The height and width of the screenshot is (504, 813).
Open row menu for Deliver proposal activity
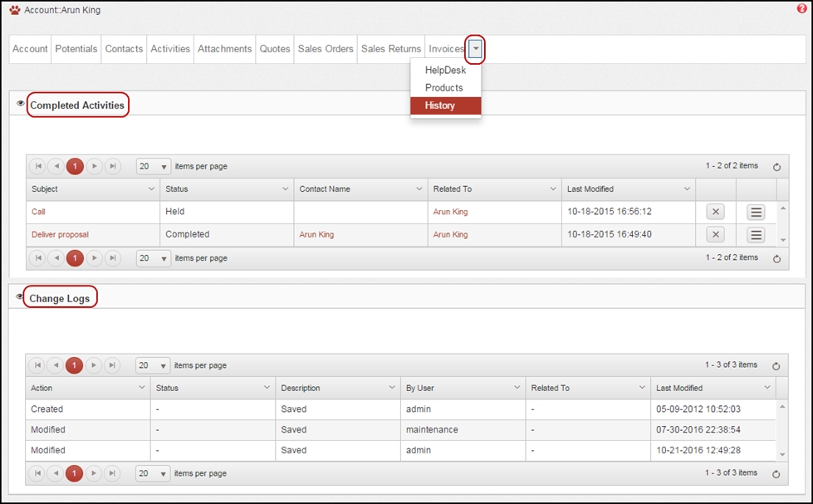[x=756, y=234]
